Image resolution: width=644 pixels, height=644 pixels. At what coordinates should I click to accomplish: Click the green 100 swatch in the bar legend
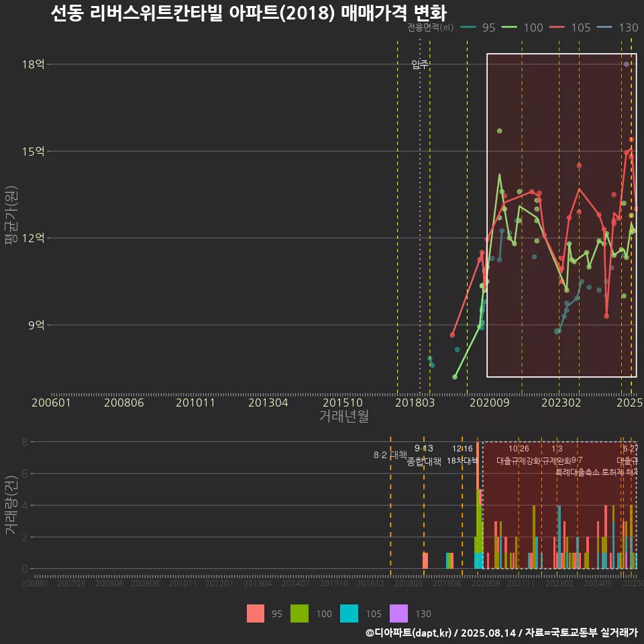click(x=299, y=614)
